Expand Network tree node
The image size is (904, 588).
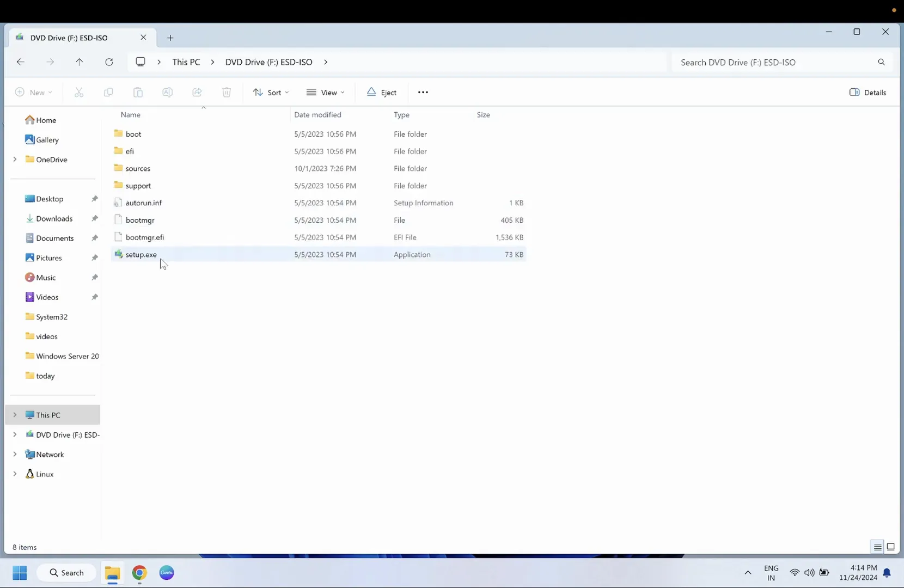pyautogui.click(x=15, y=454)
